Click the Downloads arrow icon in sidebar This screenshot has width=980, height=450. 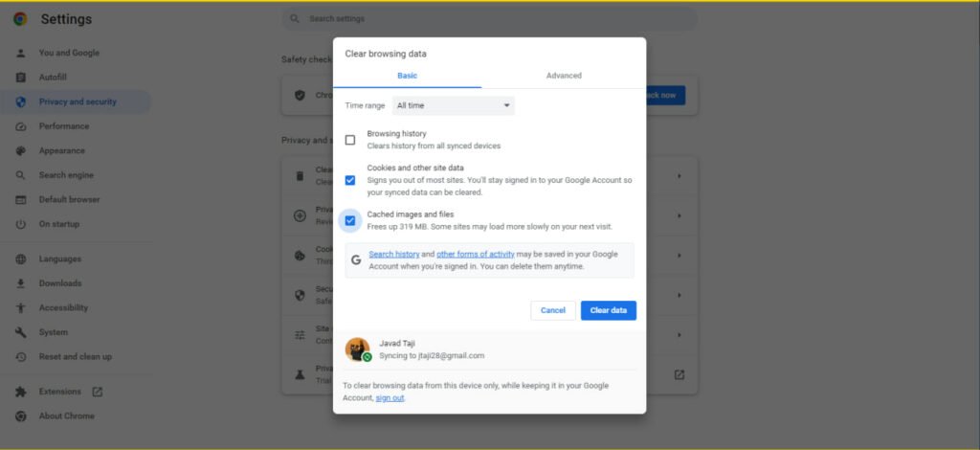(20, 283)
